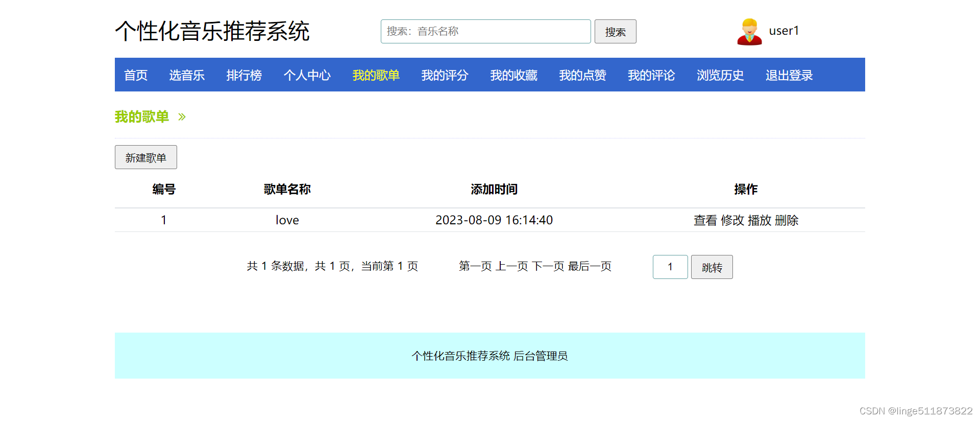
Task: Click 播放 for the love playlist
Action: [759, 220]
